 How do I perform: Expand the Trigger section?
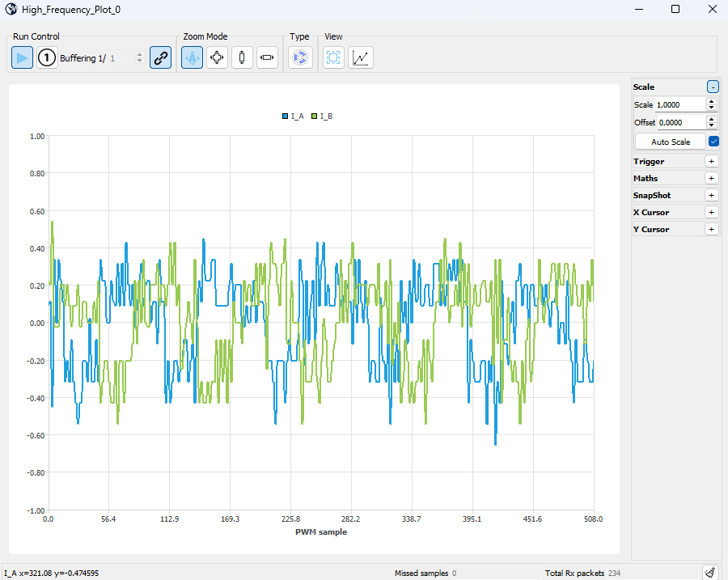pos(712,162)
